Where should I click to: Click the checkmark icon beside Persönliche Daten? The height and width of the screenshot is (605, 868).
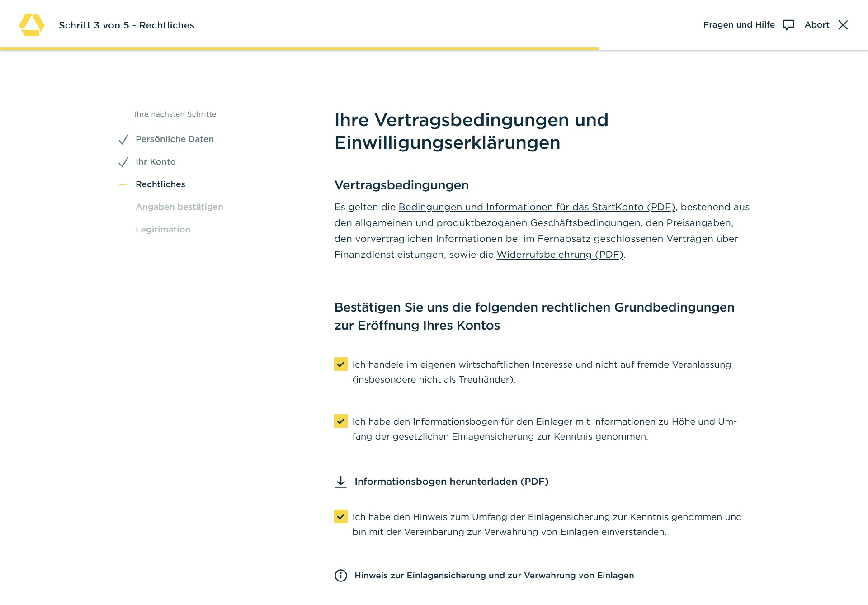(123, 140)
